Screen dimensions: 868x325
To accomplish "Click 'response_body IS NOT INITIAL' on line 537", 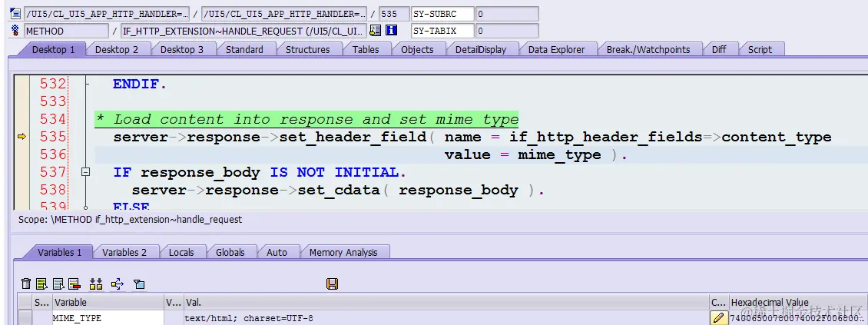I will (269, 173).
